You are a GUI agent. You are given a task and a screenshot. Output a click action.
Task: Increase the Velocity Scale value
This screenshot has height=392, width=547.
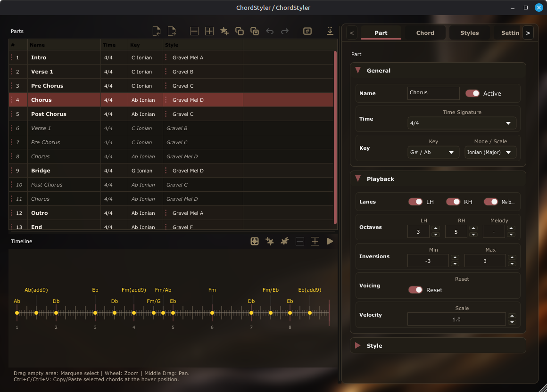512,316
